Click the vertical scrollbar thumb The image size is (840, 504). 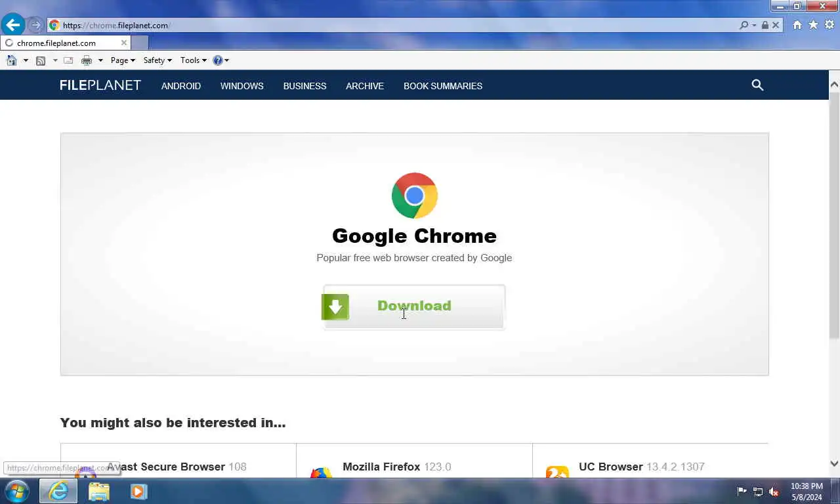click(834, 215)
